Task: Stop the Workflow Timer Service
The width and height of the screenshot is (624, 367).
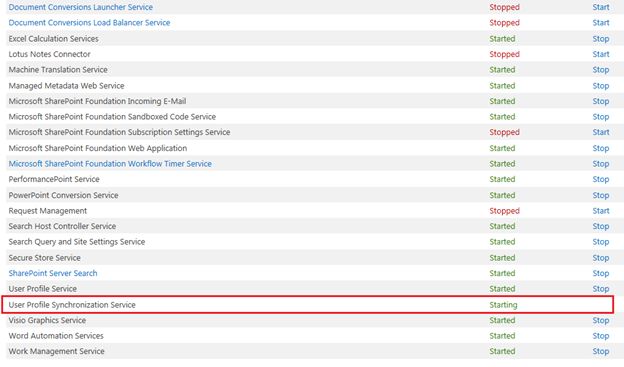Action: (601, 164)
